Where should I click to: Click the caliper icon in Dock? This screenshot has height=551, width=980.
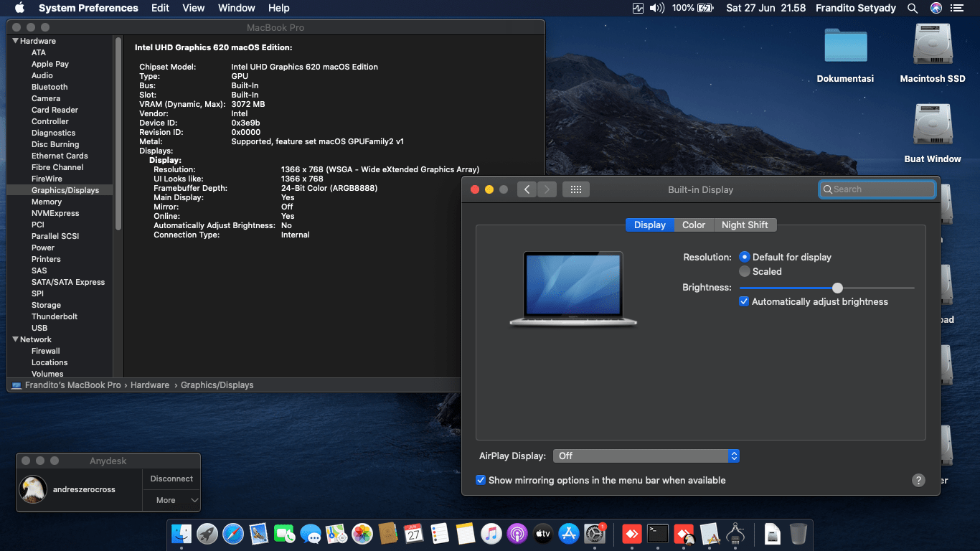tap(735, 534)
